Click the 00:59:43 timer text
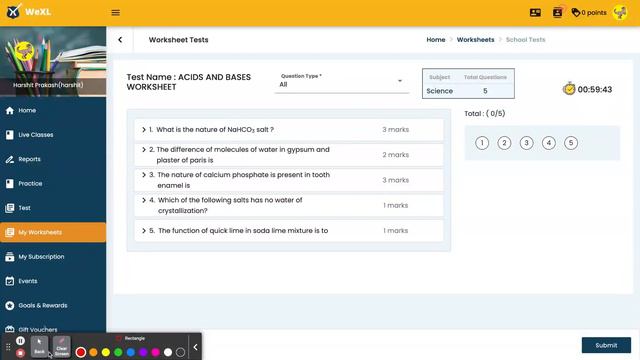 (x=595, y=89)
